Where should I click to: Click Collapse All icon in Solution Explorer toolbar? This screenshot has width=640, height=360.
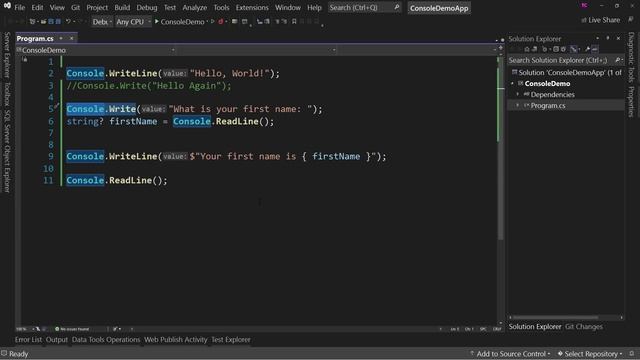pos(556,49)
